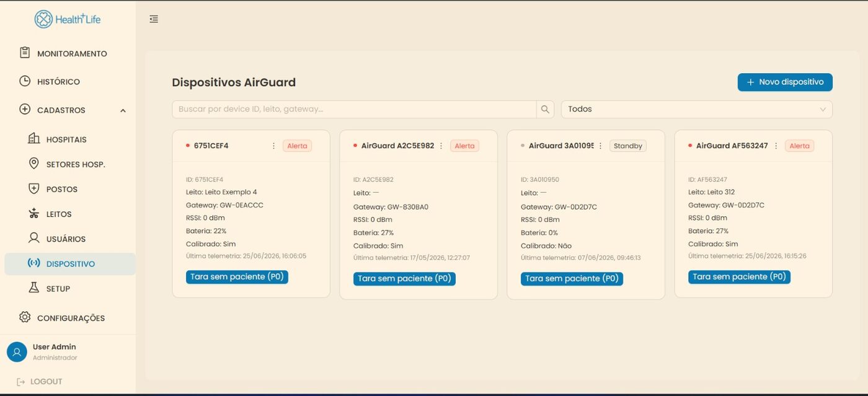
Task: Click text Calibrado: Não
Action: [545, 246]
